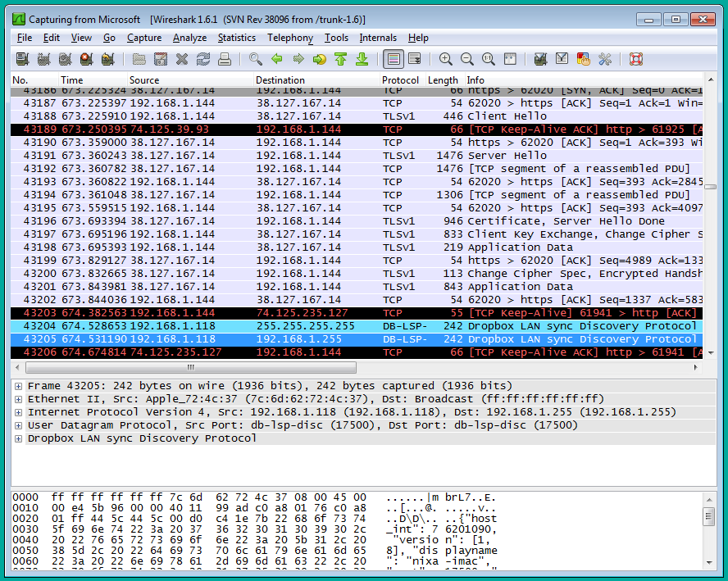Click packet bytes pane scroll-down arrow

(709, 562)
